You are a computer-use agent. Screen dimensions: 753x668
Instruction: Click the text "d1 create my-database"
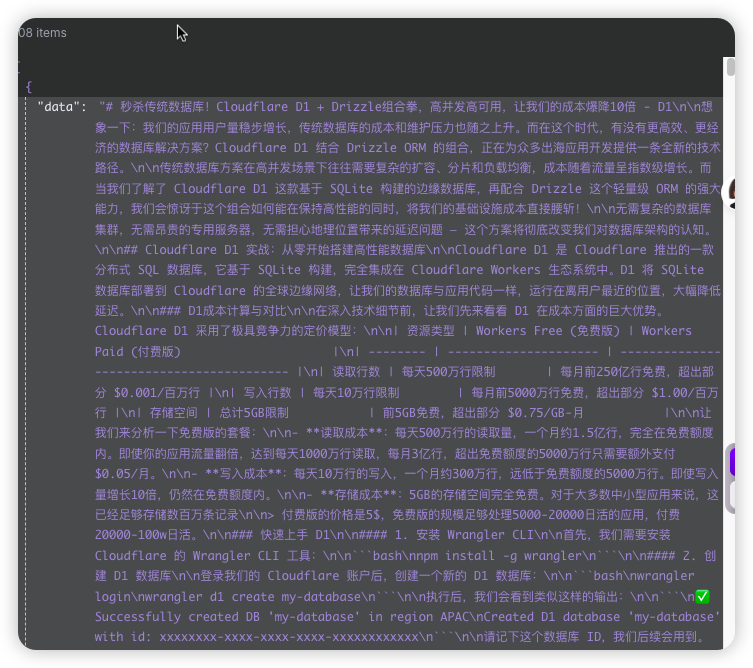pos(285,596)
